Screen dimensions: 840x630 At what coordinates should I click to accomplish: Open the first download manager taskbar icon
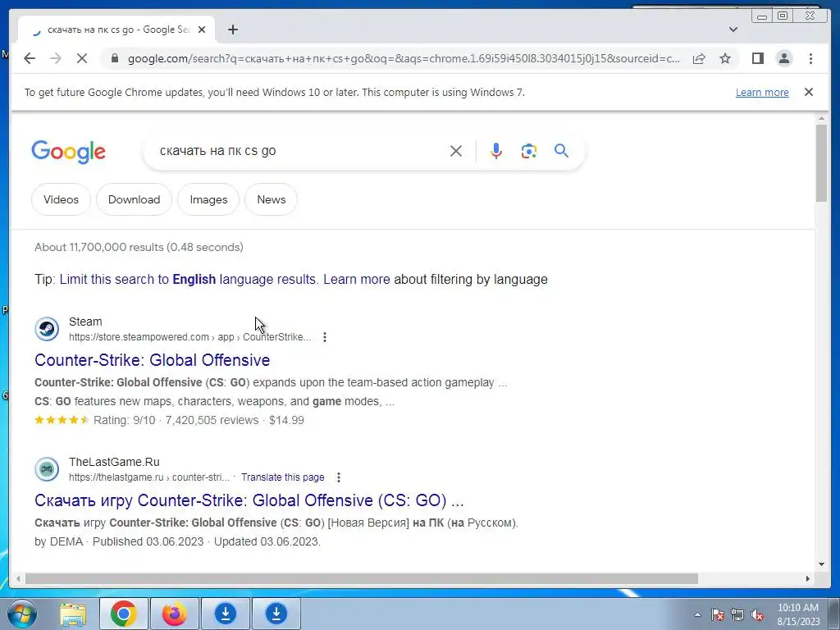(226, 614)
